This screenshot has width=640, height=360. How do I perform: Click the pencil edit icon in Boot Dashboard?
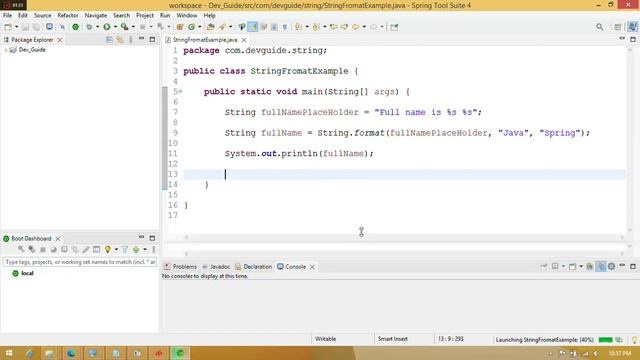point(86,249)
